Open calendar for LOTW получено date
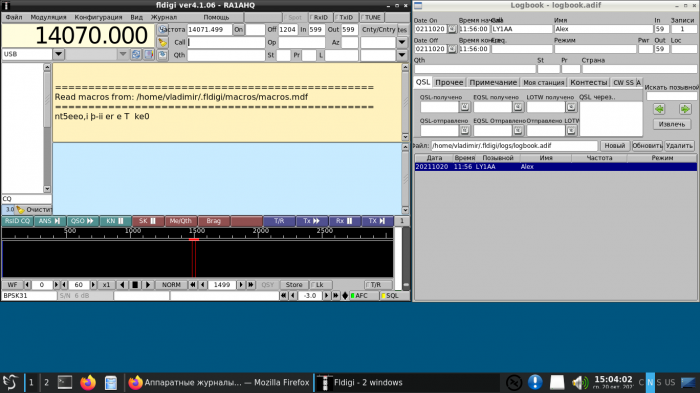Screen dimensions: 700x393 (x=571, y=107)
